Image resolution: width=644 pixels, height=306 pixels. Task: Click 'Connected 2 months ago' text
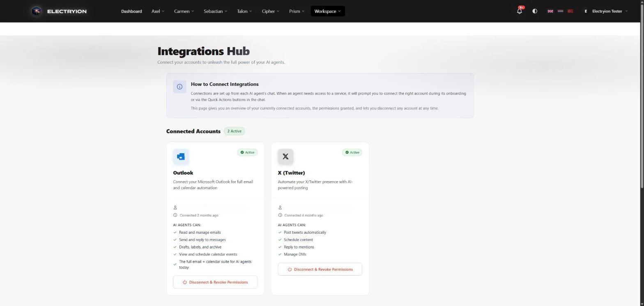[199, 215]
